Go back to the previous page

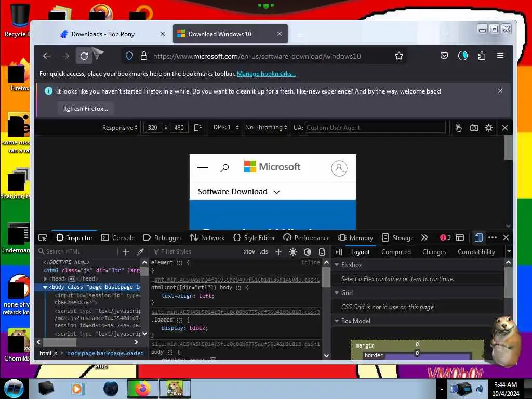click(x=47, y=56)
